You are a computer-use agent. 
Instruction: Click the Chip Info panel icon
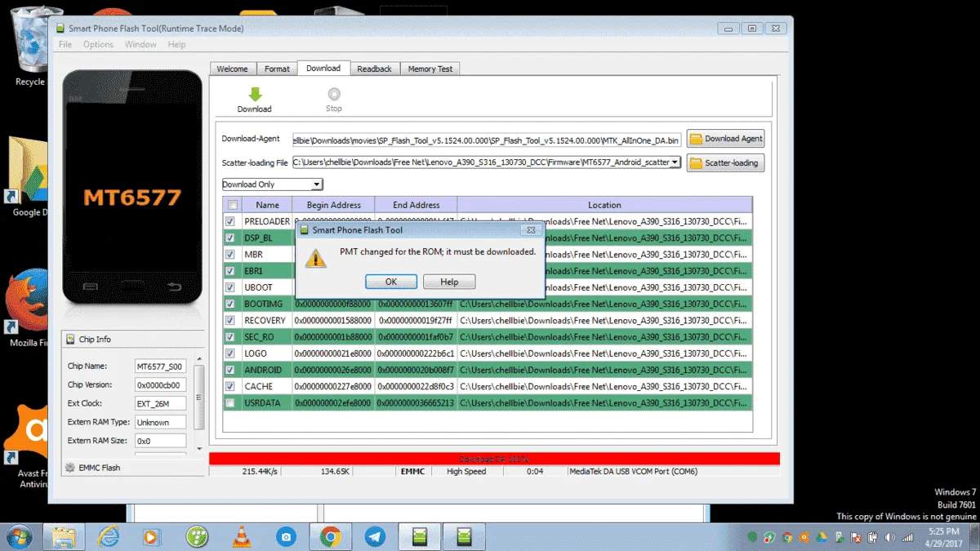[x=69, y=339]
